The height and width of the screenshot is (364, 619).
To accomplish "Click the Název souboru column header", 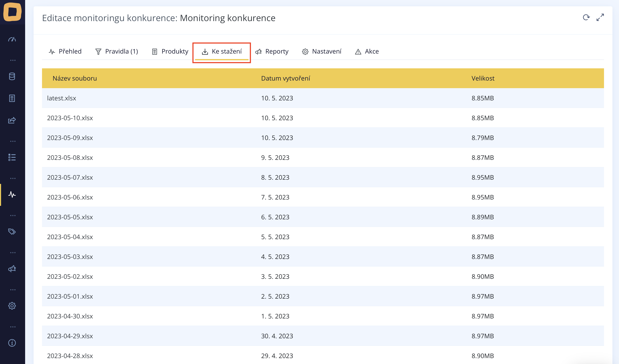I will tap(75, 78).
